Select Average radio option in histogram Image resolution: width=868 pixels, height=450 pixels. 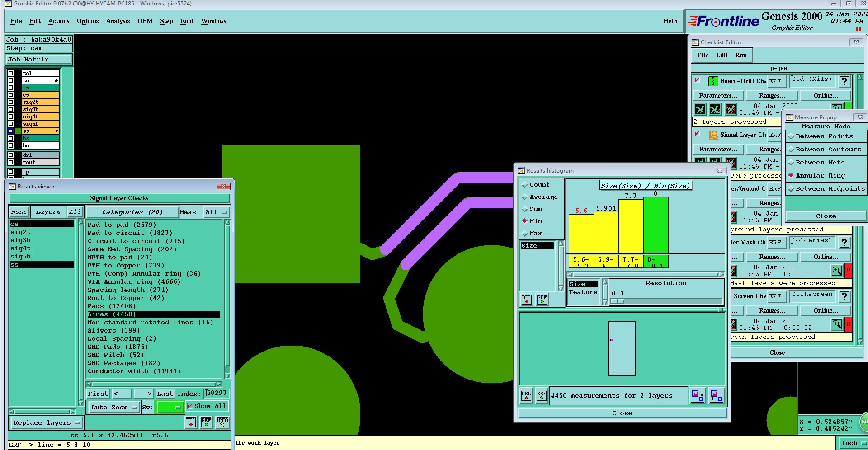[525, 197]
